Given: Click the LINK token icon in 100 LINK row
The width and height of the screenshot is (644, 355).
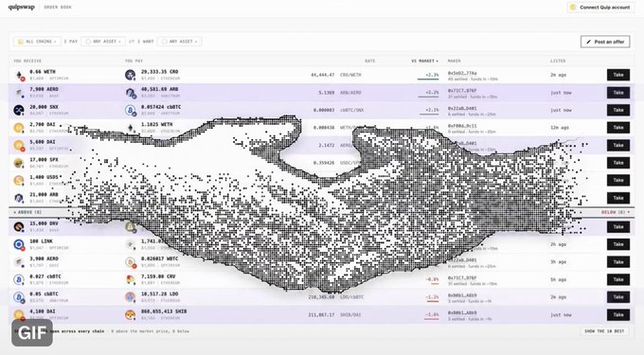Looking at the screenshot, I should click(19, 244).
